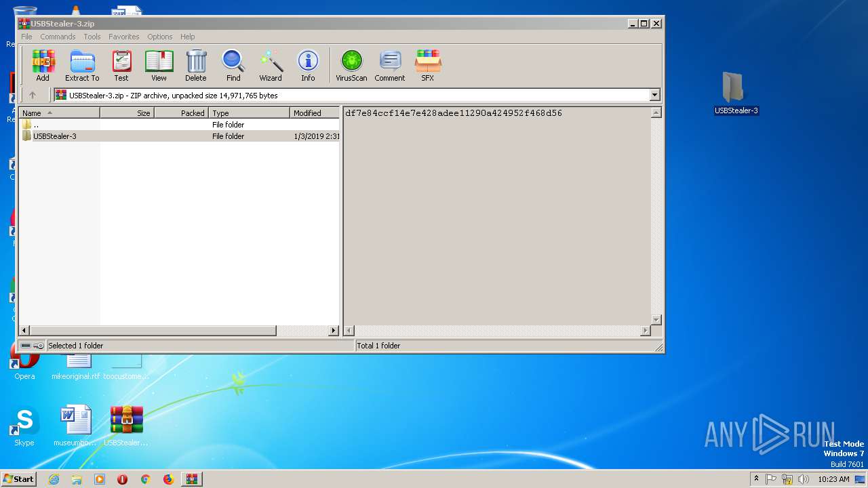Sort by Modified column header
The width and height of the screenshot is (868, 488).
(x=315, y=113)
